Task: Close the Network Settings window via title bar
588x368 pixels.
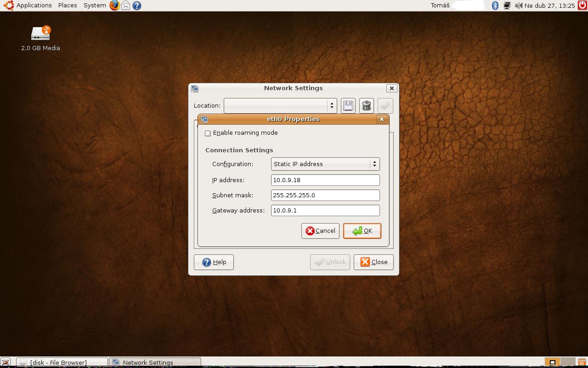Action: [391, 88]
